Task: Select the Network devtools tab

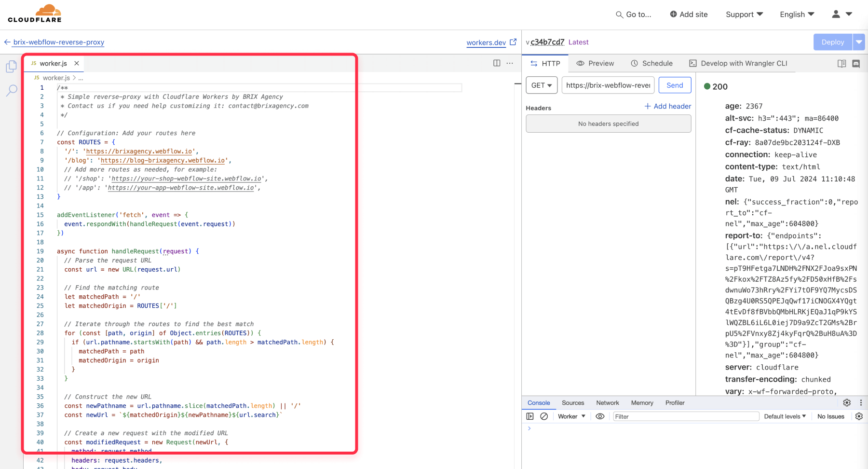Action: [608, 403]
